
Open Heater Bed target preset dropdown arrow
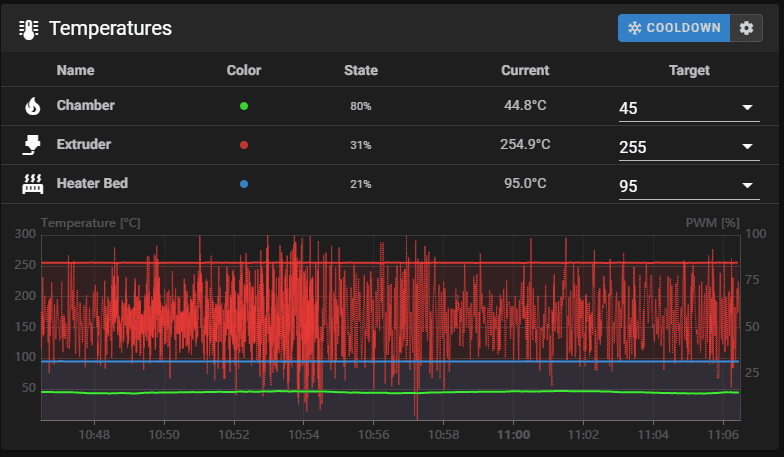click(747, 186)
